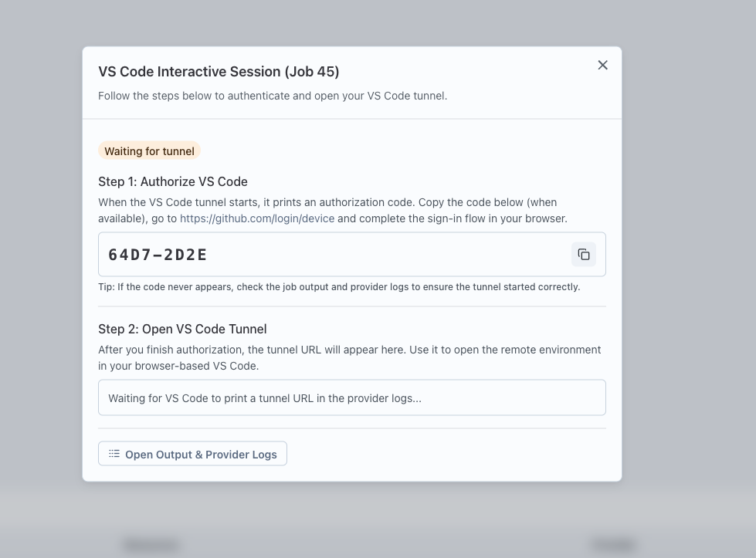Click the Step 1: Authorize VS Code heading

tap(173, 181)
